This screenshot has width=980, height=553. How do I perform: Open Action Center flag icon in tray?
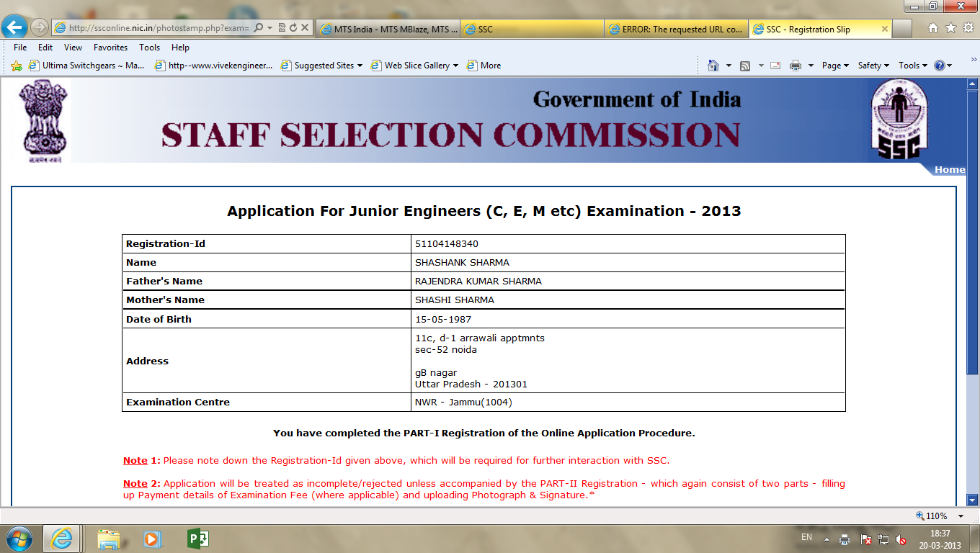tap(865, 539)
